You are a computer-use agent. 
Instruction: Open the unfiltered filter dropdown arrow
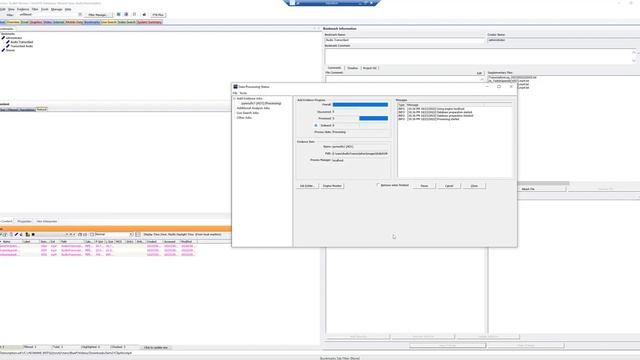[80, 15]
